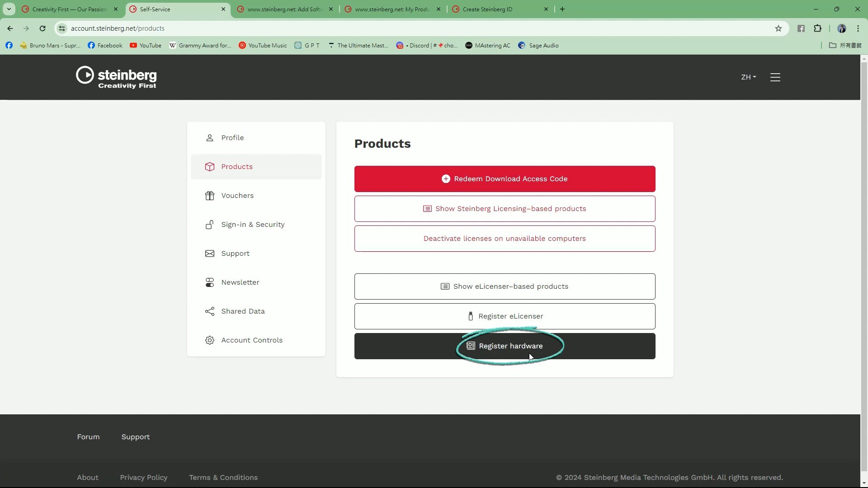The width and height of the screenshot is (868, 488).
Task: Click the Register hardware button
Action: coord(505,346)
